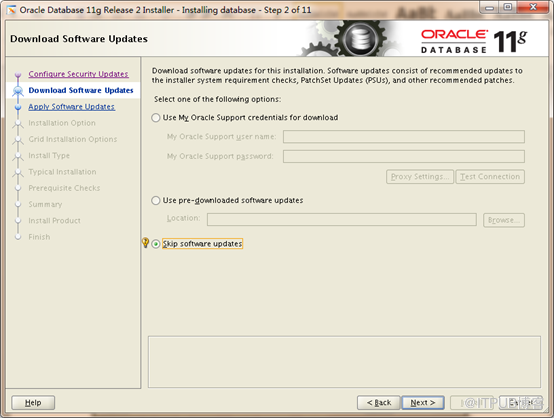Click Grid Installation Options step
Viewport: 554px width, 418px height.
pyautogui.click(x=72, y=139)
